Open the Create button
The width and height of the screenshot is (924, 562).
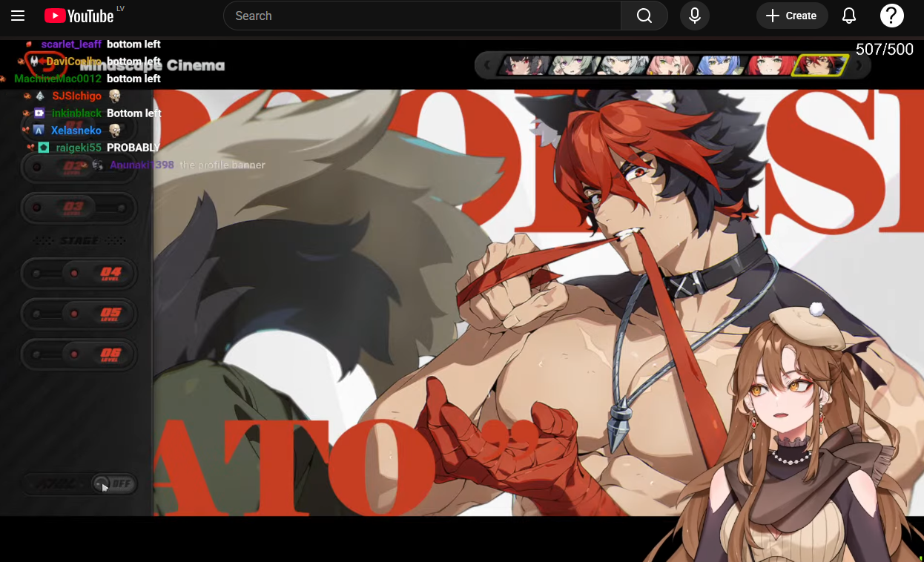792,16
